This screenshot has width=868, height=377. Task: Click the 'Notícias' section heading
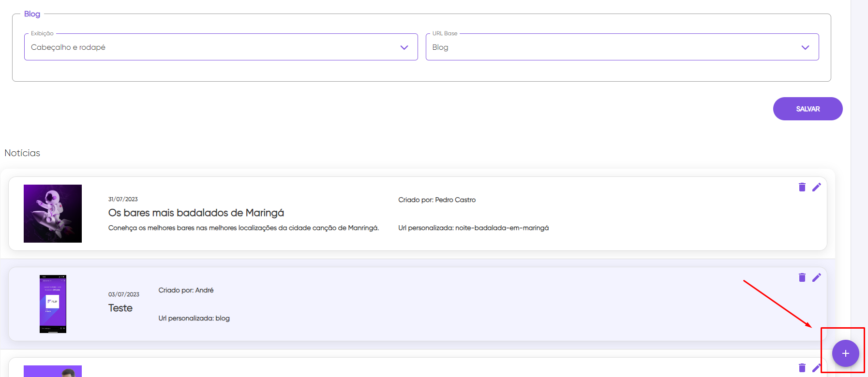22,153
